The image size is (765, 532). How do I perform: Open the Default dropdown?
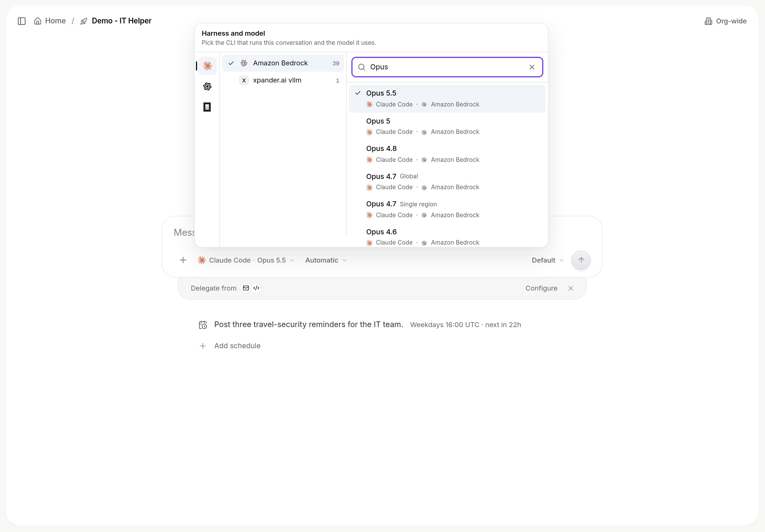tap(547, 260)
